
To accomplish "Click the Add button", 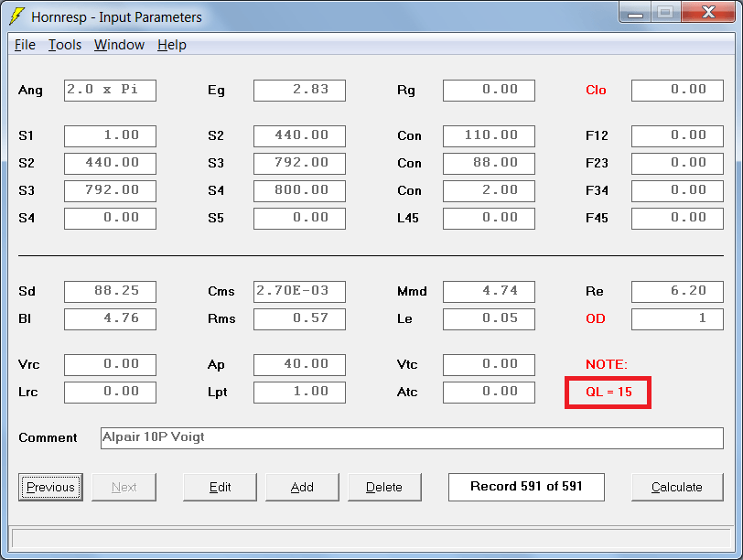I will 302,487.
